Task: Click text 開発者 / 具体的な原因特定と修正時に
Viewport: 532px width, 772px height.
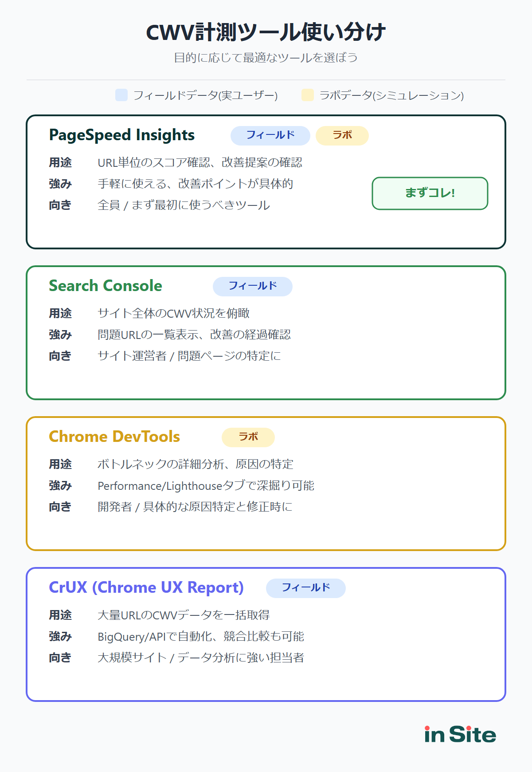Action: pos(195,507)
